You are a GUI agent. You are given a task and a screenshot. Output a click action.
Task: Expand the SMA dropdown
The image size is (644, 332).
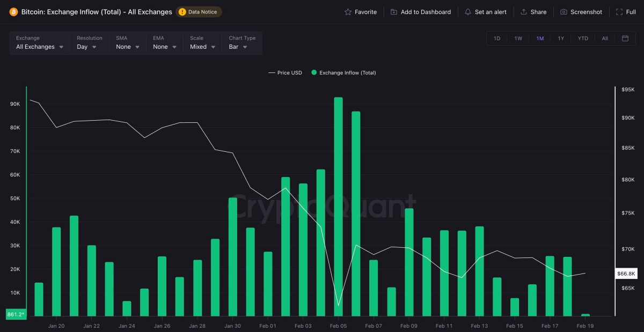[x=126, y=47]
